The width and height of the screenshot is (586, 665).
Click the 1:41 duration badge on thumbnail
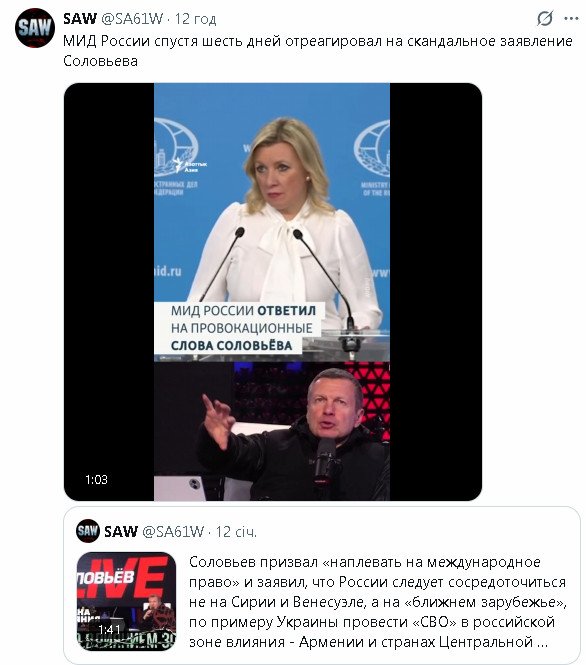(x=109, y=630)
